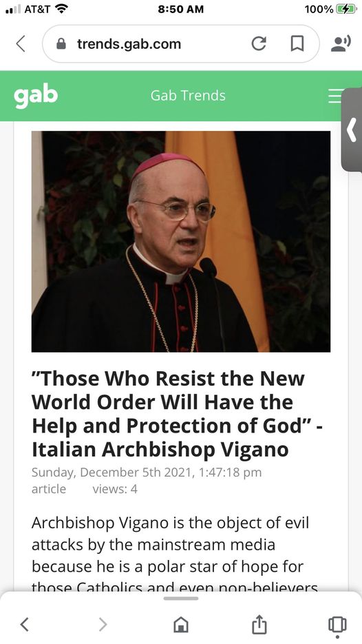Viewport: 362px width, 644px height.
Task: Bookmark this page using the bookmark icon
Action: [297, 43]
